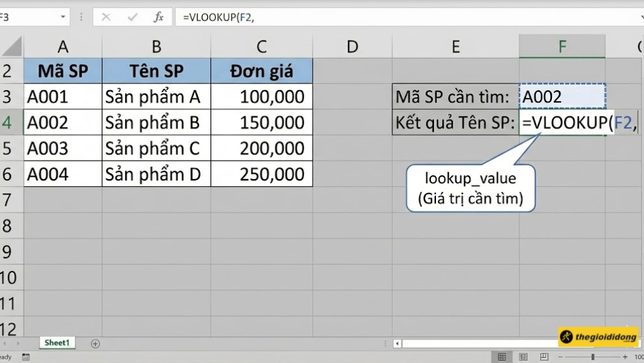
Task: Select cell containing A004
Action: (x=63, y=174)
